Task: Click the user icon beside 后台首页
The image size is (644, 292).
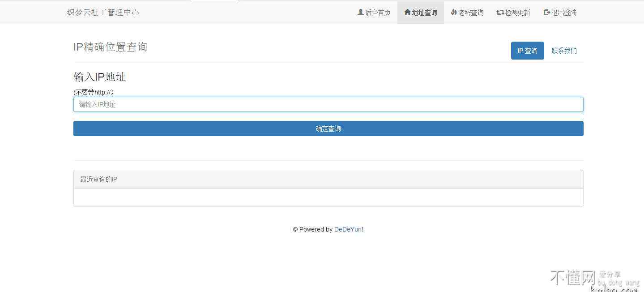Action: click(x=360, y=13)
